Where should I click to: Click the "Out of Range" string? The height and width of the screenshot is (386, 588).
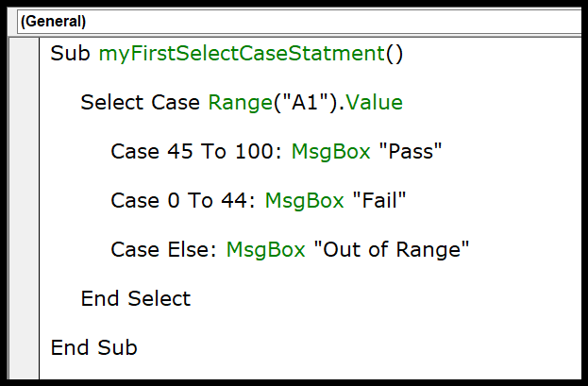[392, 250]
